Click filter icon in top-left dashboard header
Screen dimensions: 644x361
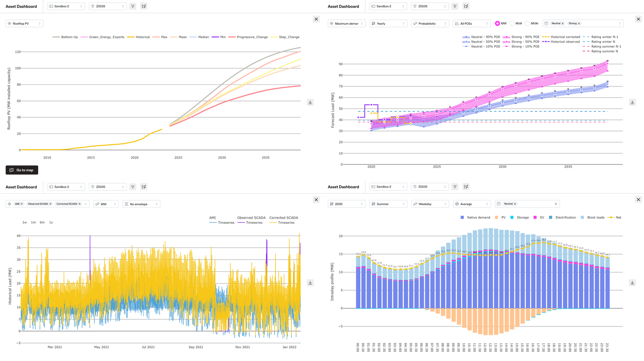pos(133,6)
